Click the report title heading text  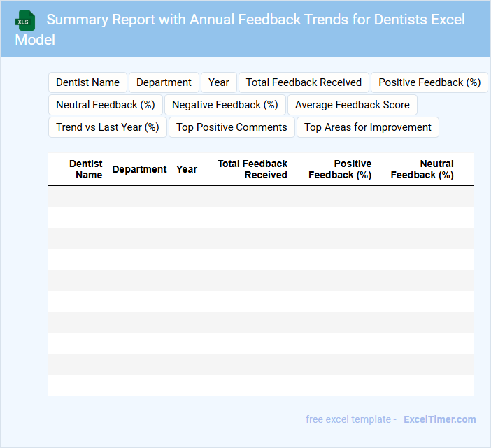click(255, 20)
